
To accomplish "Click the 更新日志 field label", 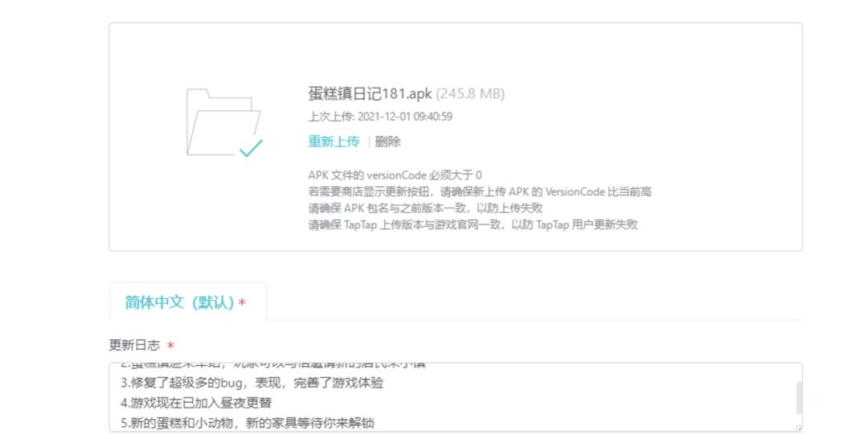I will coord(136,345).
